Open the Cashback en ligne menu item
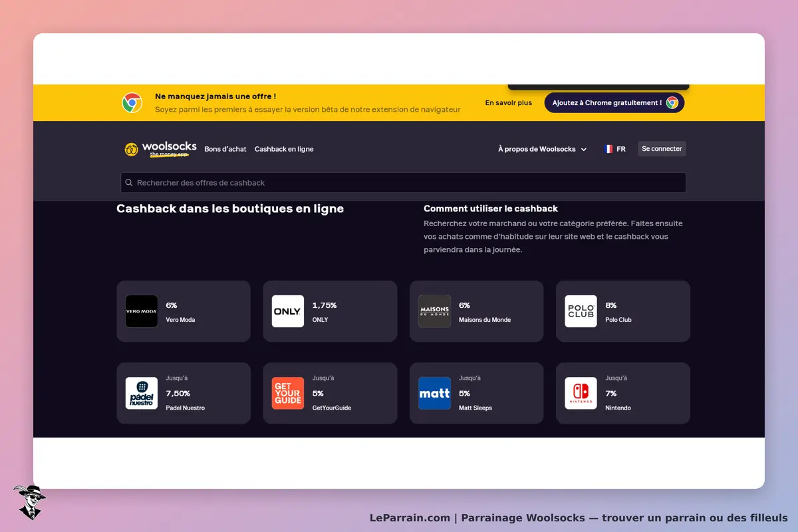 tap(284, 149)
